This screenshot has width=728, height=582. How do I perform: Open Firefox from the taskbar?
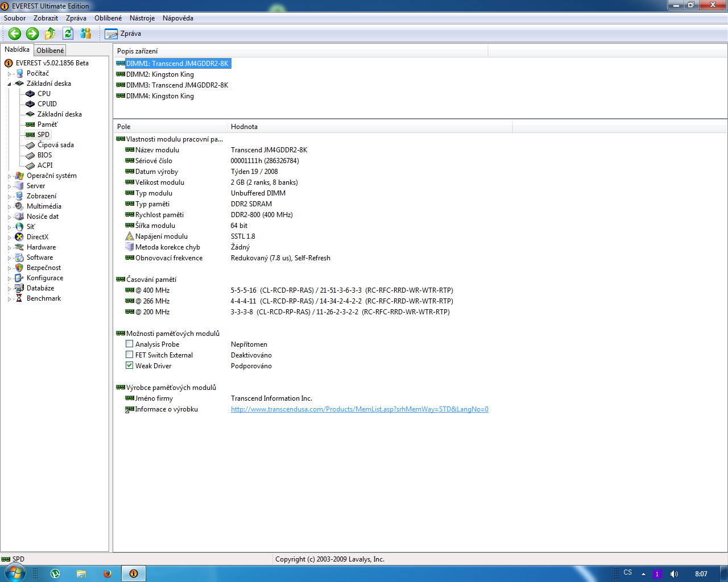107,573
